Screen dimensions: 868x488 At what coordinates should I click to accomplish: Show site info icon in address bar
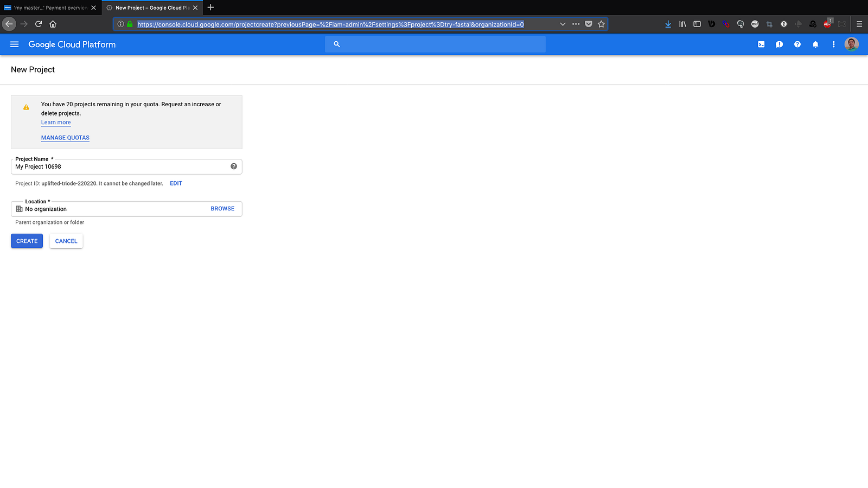coord(120,24)
